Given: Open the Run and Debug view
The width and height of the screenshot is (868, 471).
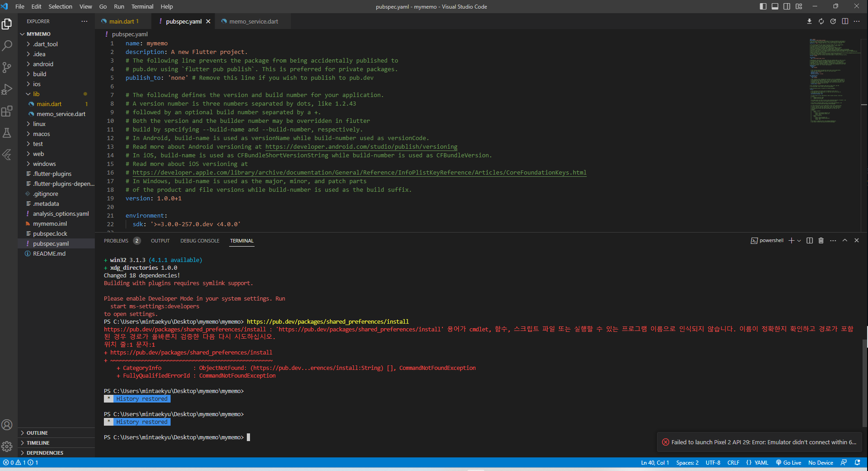Looking at the screenshot, I should point(7,89).
